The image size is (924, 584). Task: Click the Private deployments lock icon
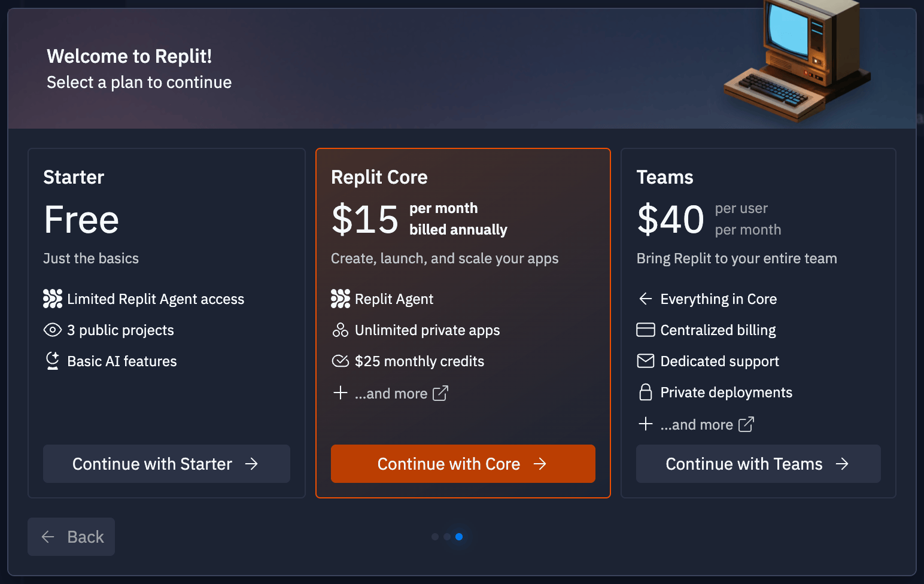[x=646, y=392]
